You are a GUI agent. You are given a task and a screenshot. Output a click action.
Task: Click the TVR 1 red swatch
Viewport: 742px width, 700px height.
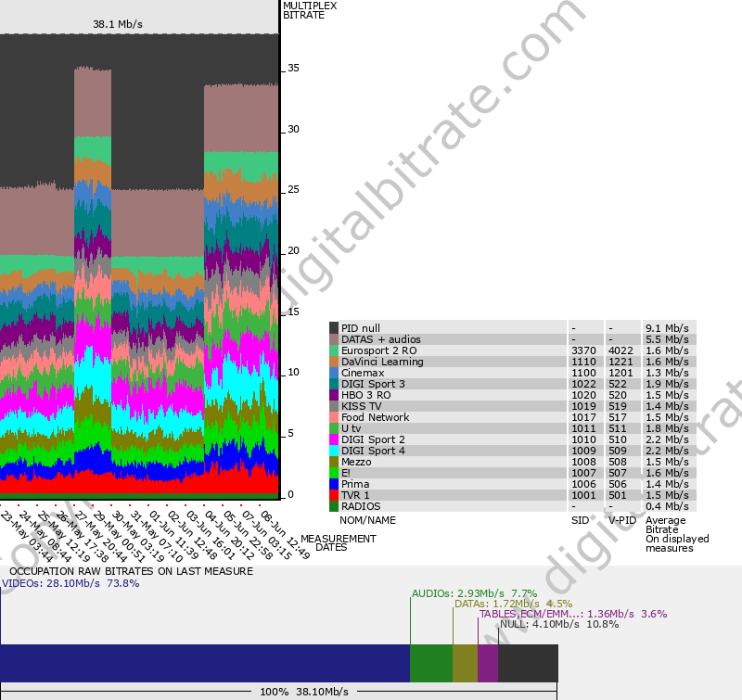click(334, 495)
